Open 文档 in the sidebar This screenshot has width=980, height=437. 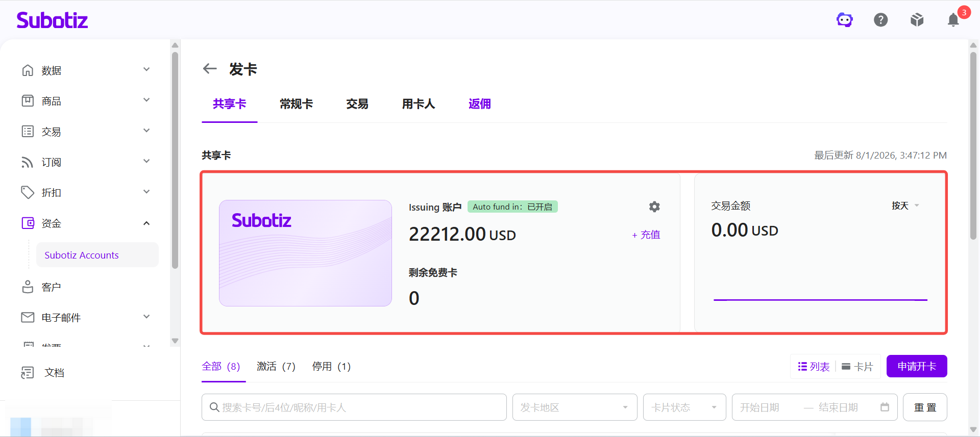click(x=54, y=373)
